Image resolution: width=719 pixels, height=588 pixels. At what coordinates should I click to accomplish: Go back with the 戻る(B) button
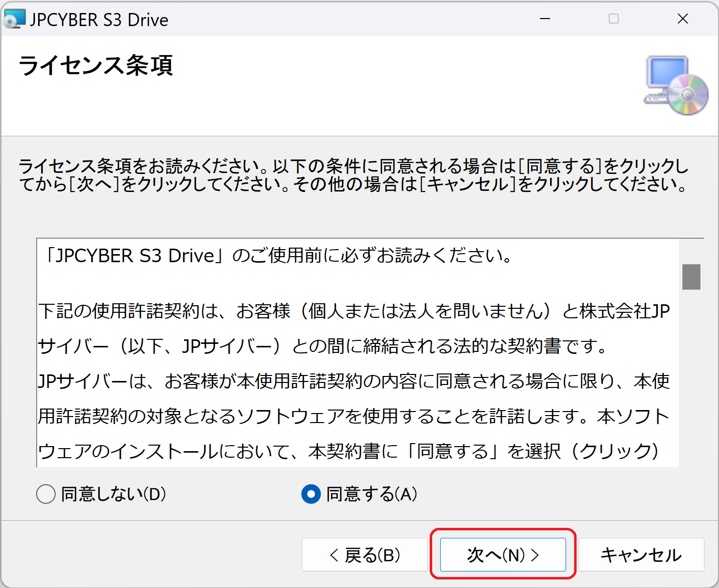[365, 555]
